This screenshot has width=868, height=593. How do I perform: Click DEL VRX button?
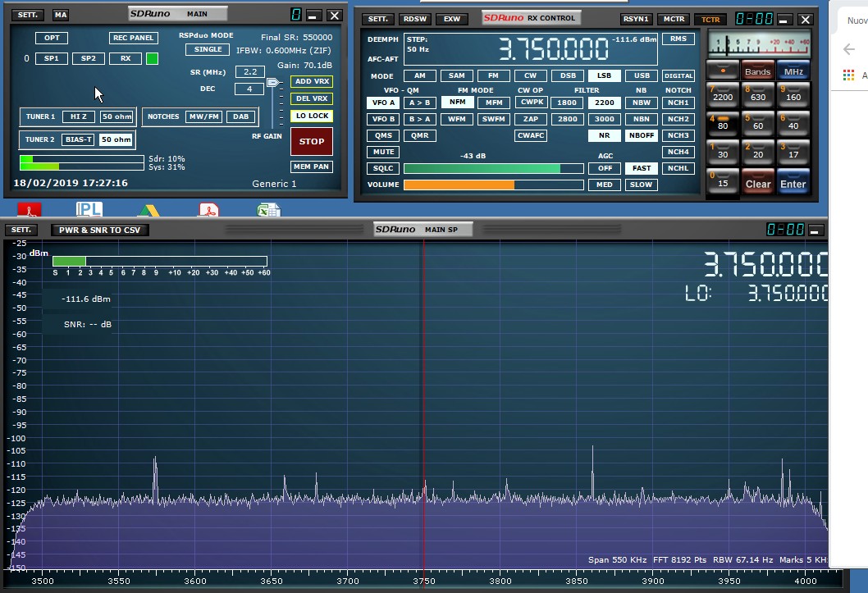pyautogui.click(x=312, y=98)
